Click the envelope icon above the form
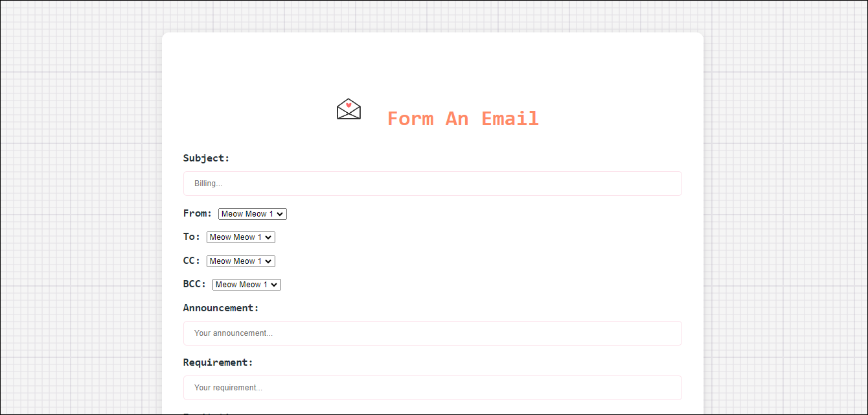 tap(348, 109)
